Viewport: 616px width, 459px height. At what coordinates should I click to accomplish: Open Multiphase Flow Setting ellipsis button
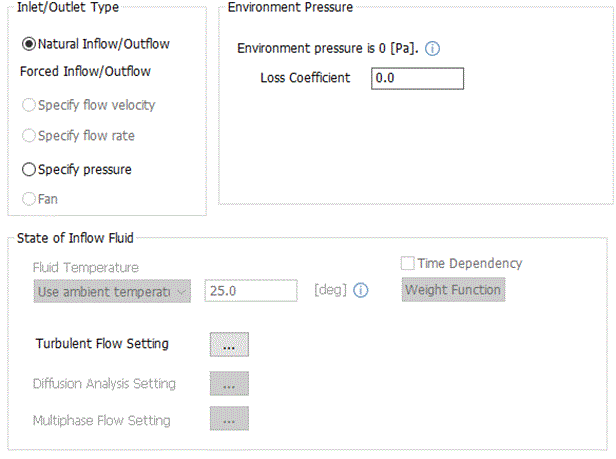click(229, 420)
